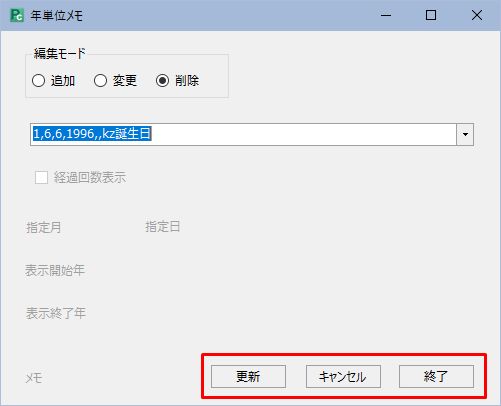Click the 年単位メモ window title text
Screen dimensions: 501x406
point(56,16)
